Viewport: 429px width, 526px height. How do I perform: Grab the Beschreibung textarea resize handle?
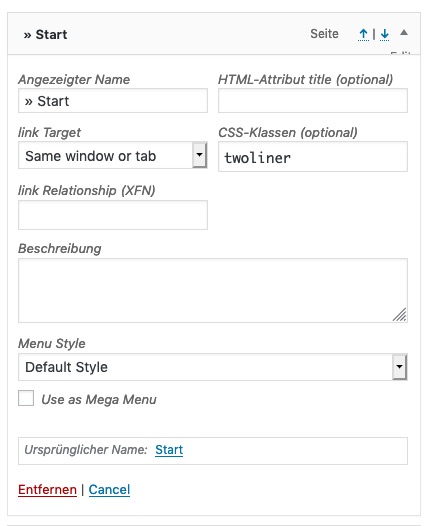coord(400,315)
